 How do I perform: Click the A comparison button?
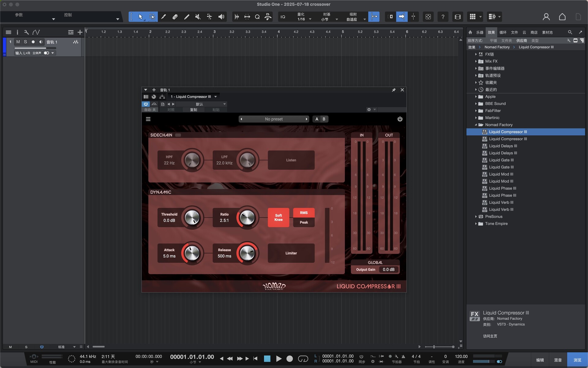(x=317, y=119)
